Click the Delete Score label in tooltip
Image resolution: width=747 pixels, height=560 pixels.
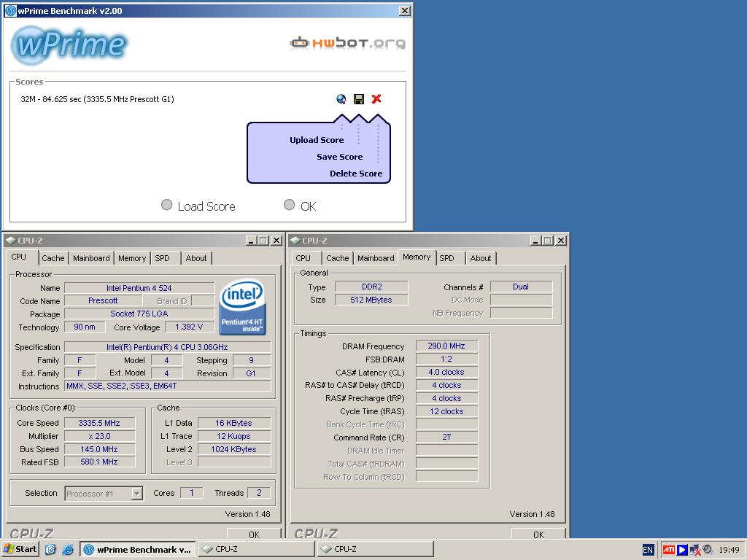click(356, 174)
